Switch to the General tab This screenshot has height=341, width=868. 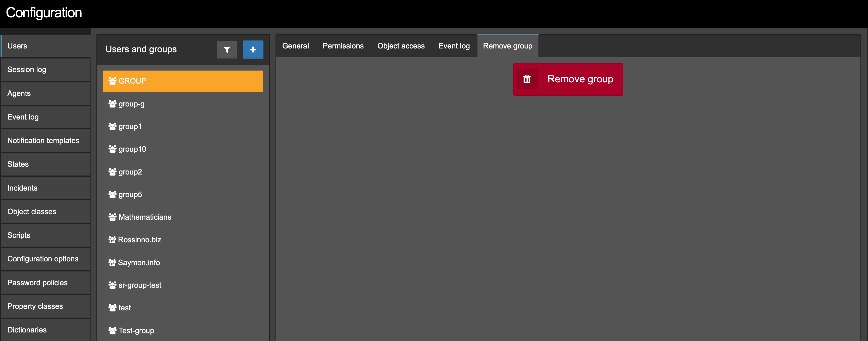tap(296, 46)
